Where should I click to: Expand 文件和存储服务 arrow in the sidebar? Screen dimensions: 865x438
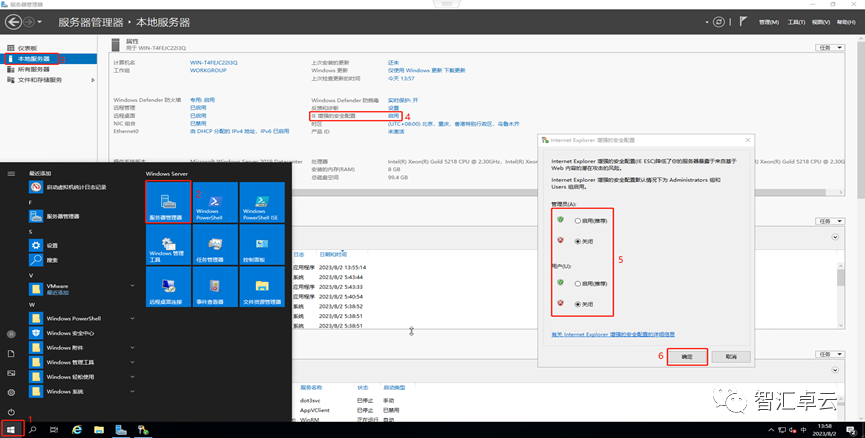tap(93, 80)
